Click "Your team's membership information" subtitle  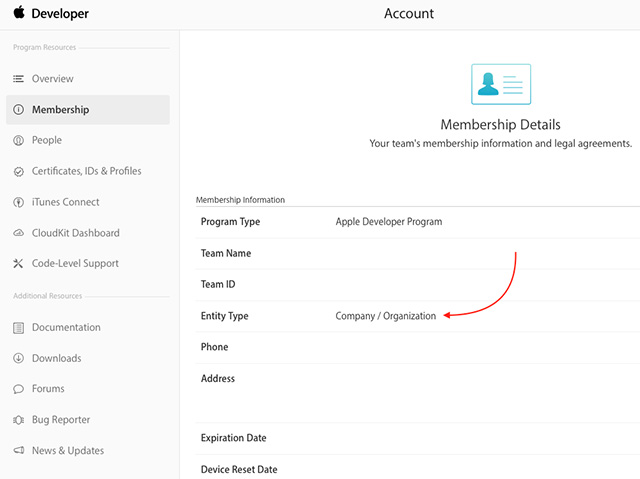tap(500, 144)
